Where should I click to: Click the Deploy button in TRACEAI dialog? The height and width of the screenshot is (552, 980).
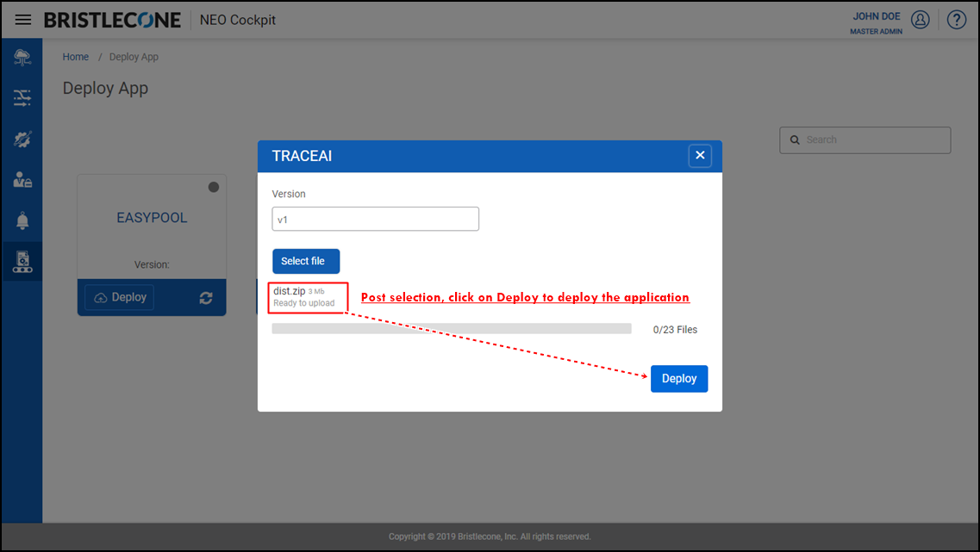pos(679,379)
